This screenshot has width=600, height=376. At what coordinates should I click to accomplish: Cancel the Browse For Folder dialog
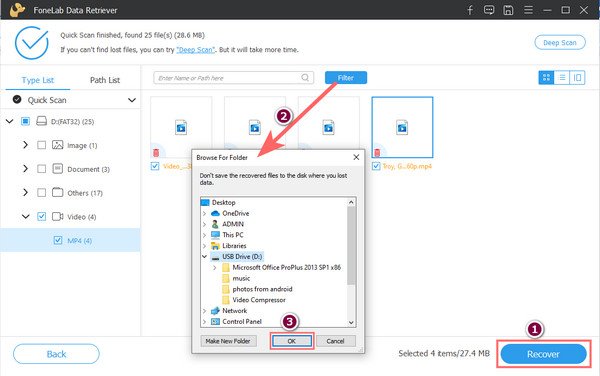point(336,341)
